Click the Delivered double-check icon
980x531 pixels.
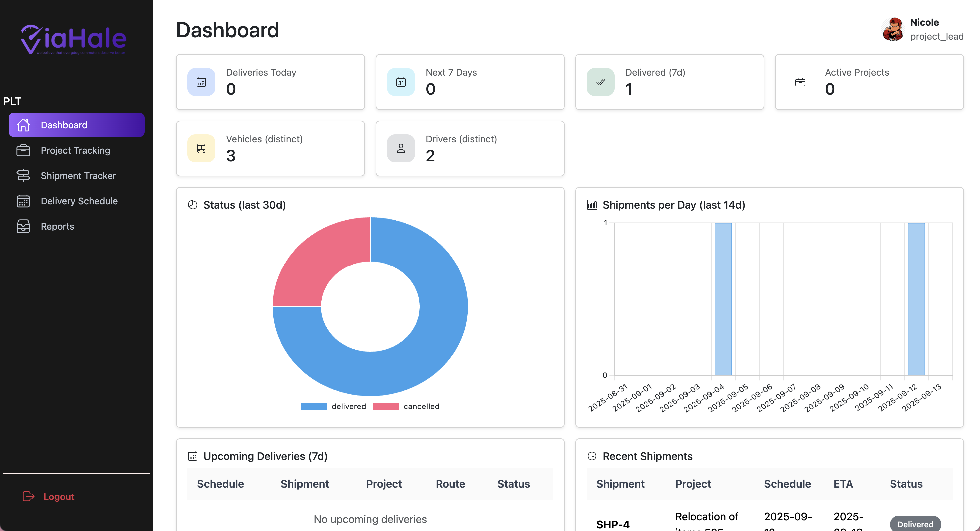600,82
